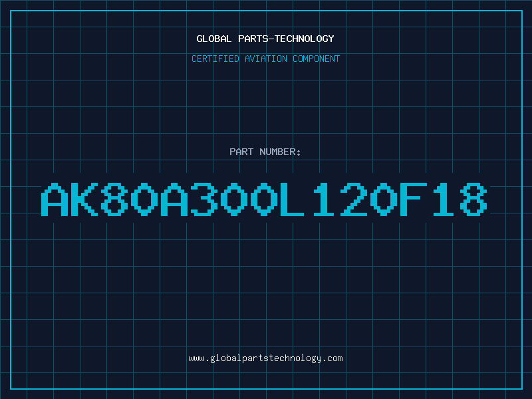532x399 pixels.
Task: Click the final digit 8 of part number
Action: pos(473,199)
